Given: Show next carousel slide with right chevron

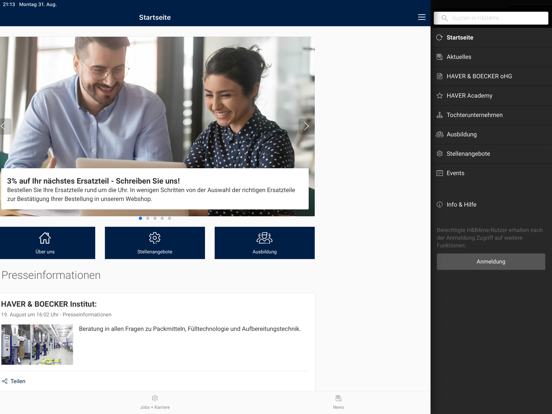Looking at the screenshot, I should pos(306,126).
